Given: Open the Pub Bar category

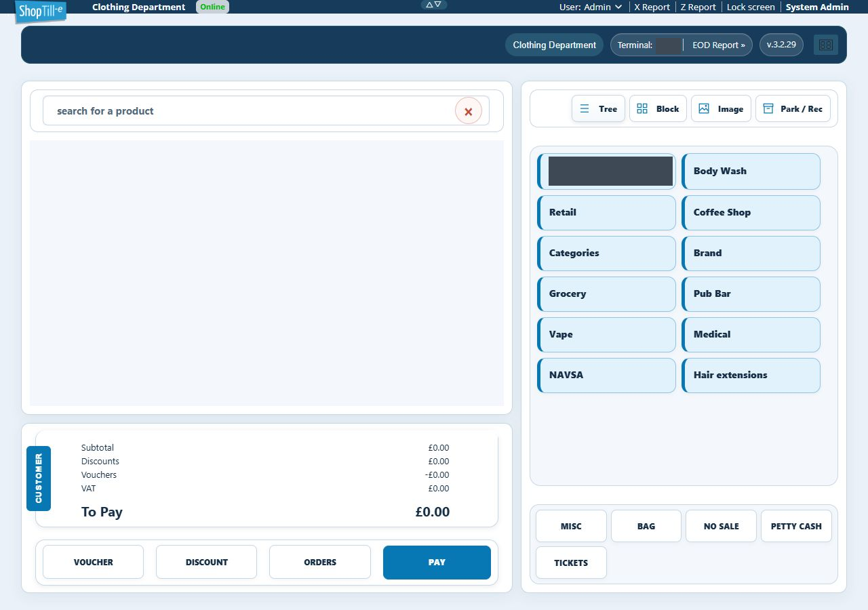Looking at the screenshot, I should [751, 294].
